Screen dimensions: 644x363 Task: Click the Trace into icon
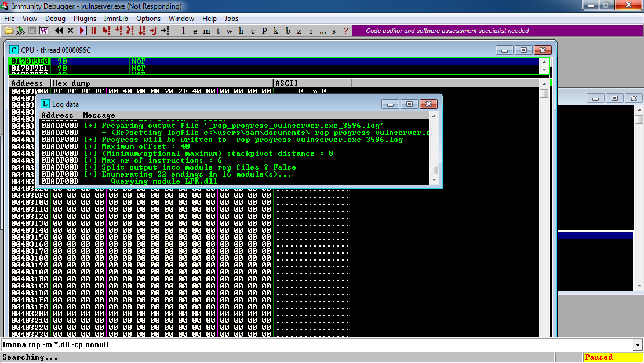pyautogui.click(x=130, y=31)
